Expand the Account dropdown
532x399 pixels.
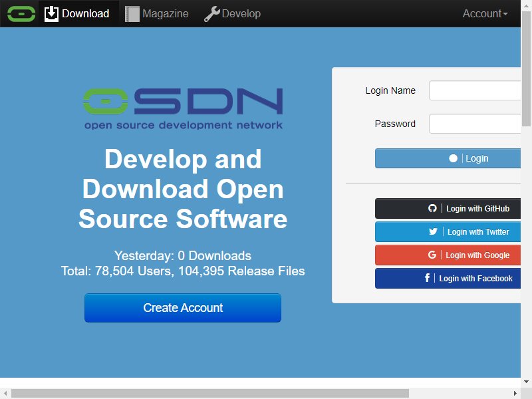pyautogui.click(x=485, y=14)
